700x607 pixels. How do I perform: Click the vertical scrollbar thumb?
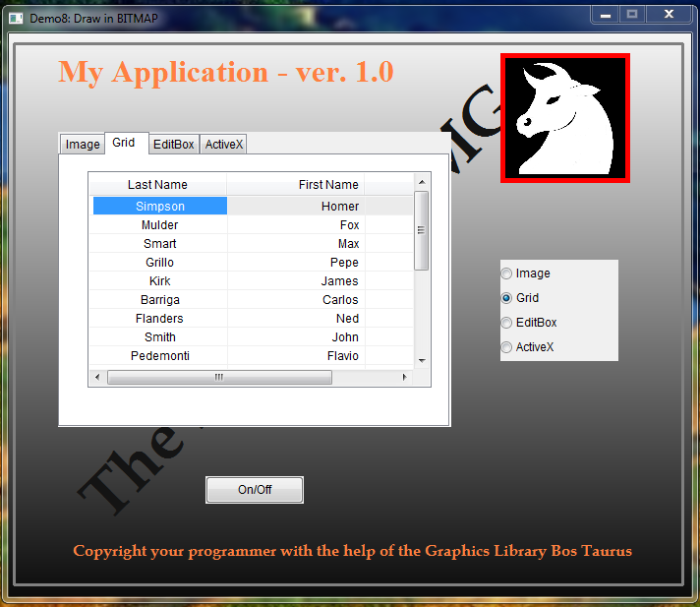(x=422, y=230)
